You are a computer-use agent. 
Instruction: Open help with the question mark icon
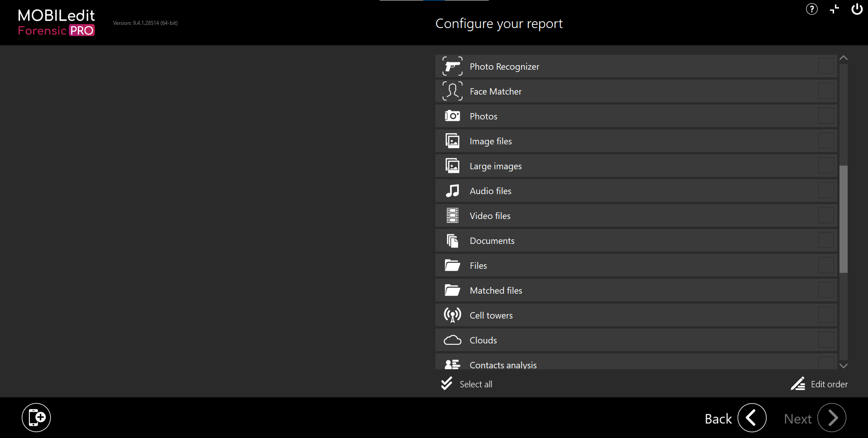[x=811, y=9]
